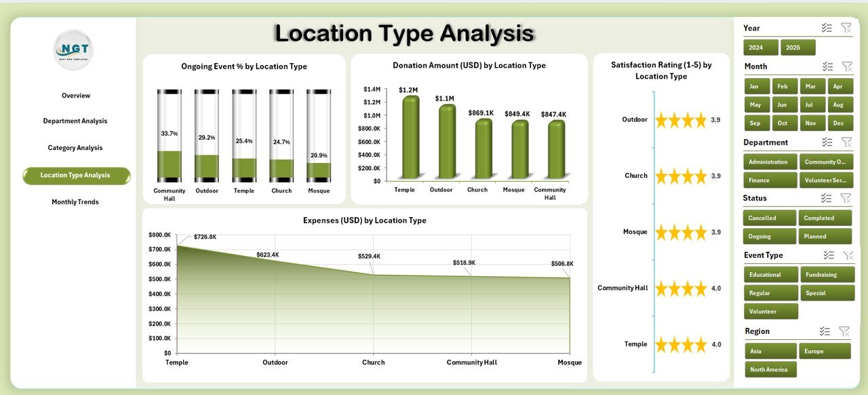Toggle the Fundraising event type filter
Viewport: 868px width, 395px height.
tap(827, 275)
